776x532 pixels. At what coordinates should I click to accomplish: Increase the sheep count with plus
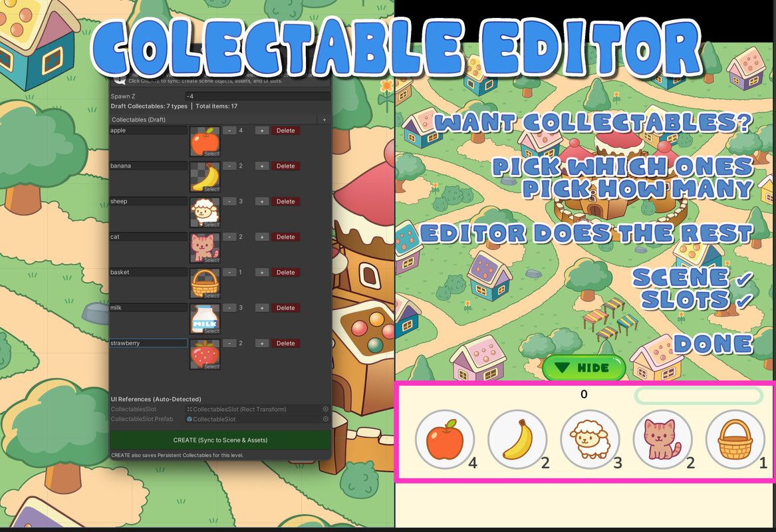tap(262, 201)
